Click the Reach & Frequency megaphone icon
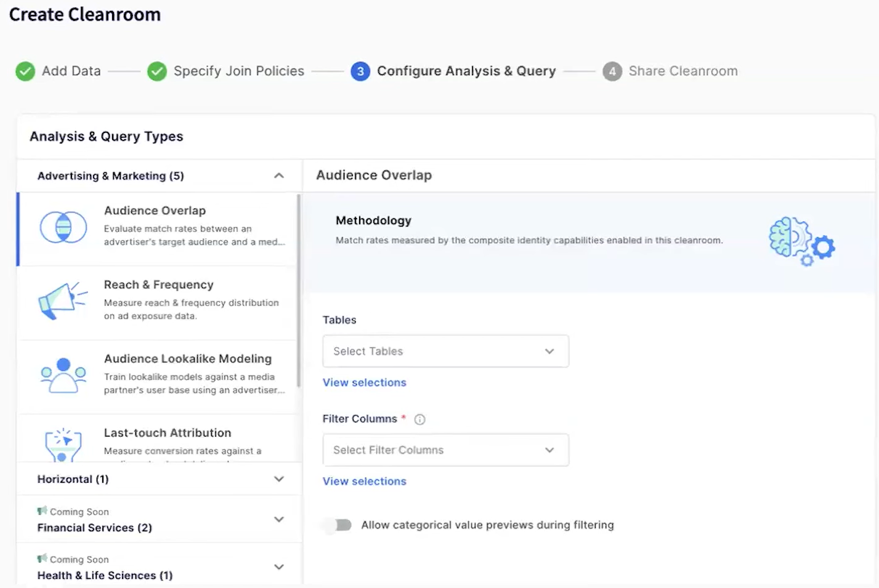The width and height of the screenshot is (879, 588). [63, 300]
